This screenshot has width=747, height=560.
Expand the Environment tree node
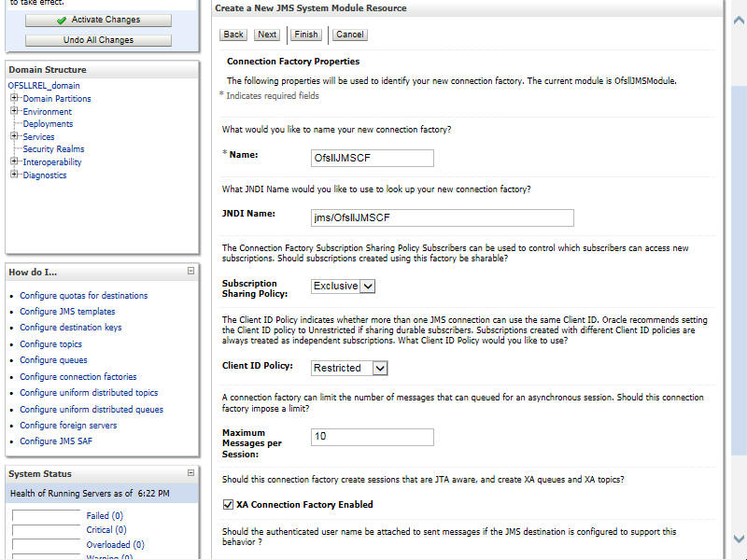(15, 111)
